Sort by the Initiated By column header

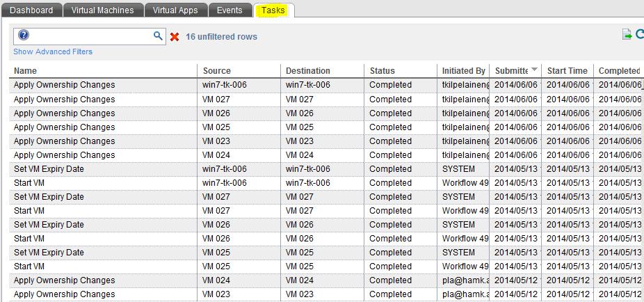pos(464,71)
